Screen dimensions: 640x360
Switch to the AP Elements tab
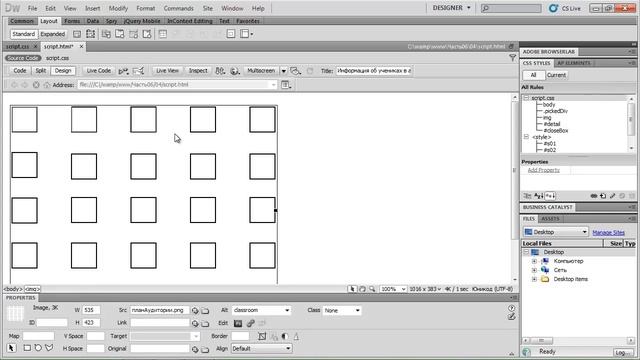coord(573,63)
